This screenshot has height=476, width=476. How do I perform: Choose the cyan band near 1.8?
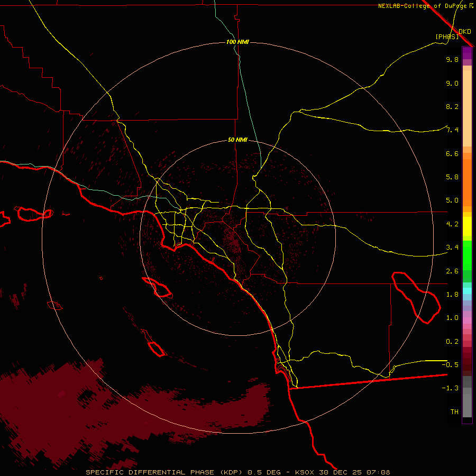[x=467, y=290]
